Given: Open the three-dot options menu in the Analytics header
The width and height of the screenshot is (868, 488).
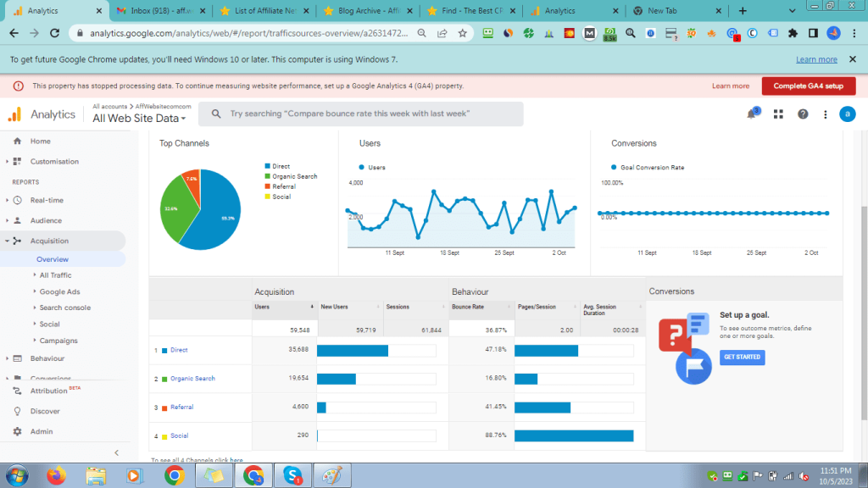Looking at the screenshot, I should (825, 114).
